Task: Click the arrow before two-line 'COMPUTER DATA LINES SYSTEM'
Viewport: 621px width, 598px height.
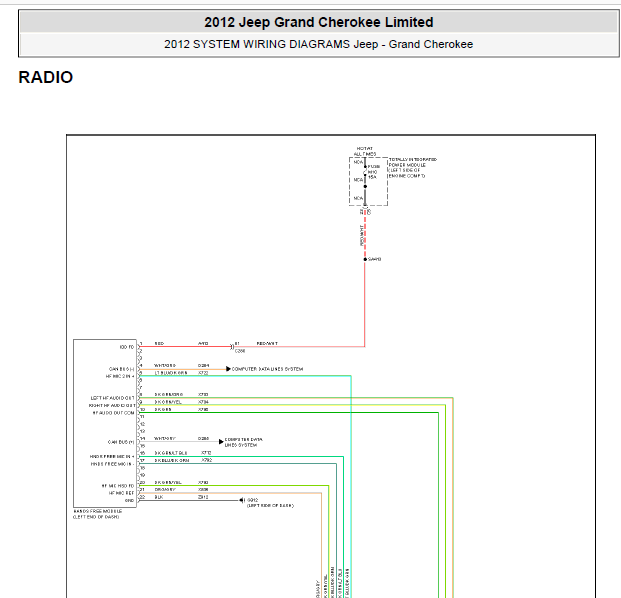Action: point(221,442)
